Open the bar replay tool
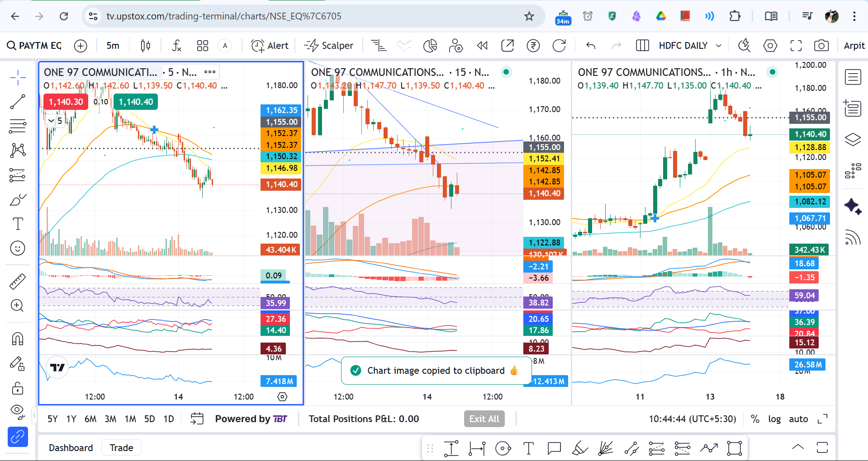The width and height of the screenshot is (868, 461). coord(482,46)
